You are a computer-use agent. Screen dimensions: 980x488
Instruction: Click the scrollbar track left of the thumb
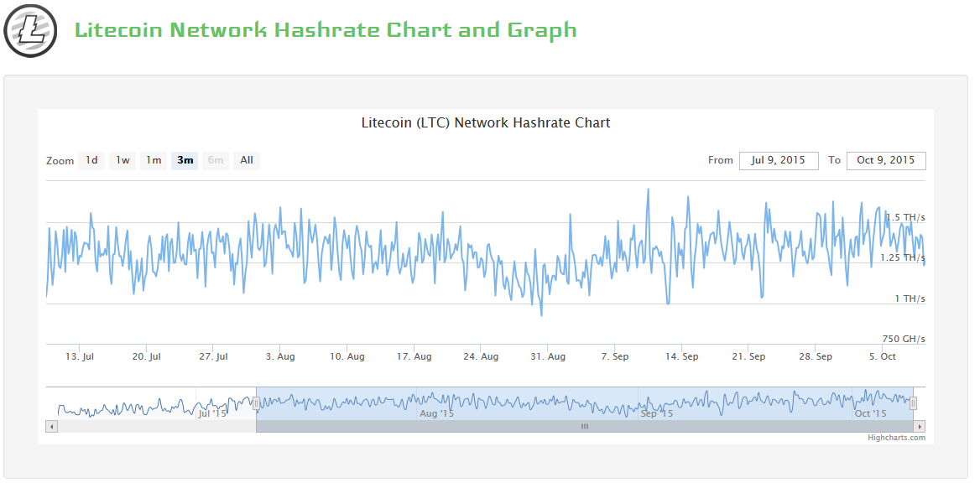pos(157,427)
